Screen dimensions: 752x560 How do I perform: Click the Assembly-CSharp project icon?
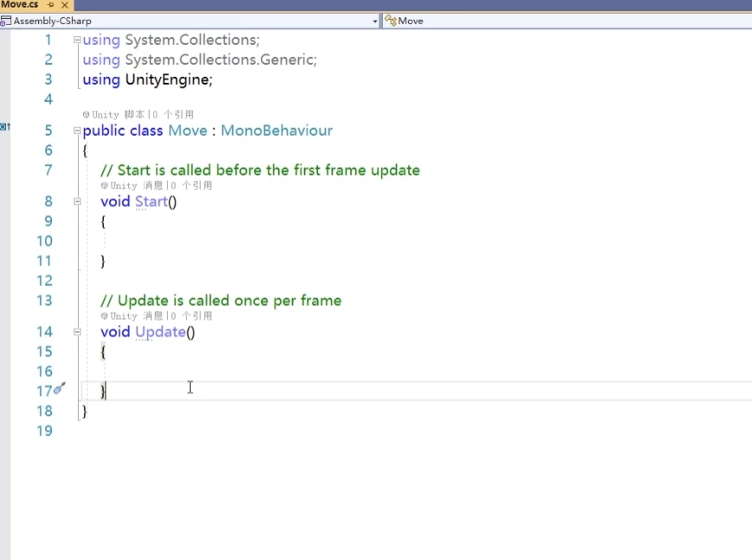pyautogui.click(x=6, y=21)
